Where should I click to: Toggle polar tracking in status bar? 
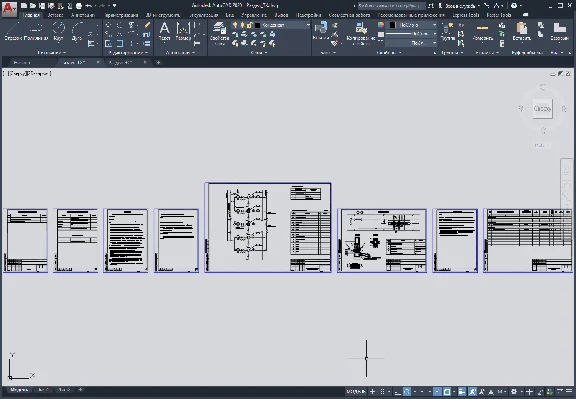coord(407,392)
